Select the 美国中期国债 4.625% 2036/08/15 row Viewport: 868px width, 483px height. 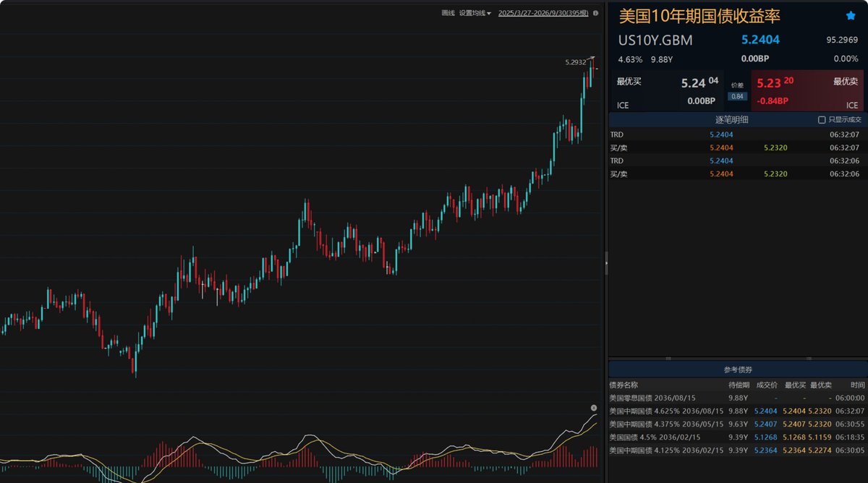tap(738, 411)
